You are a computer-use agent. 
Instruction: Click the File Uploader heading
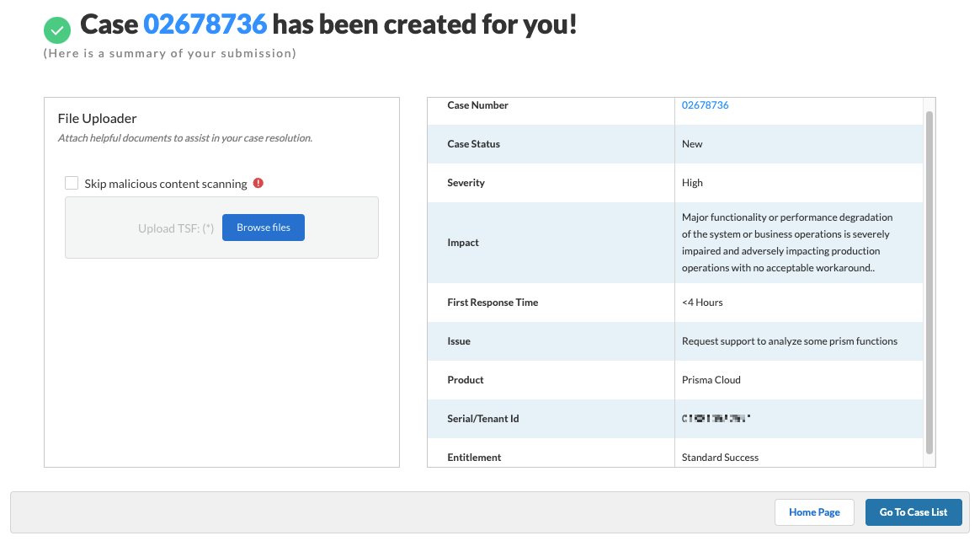97,119
